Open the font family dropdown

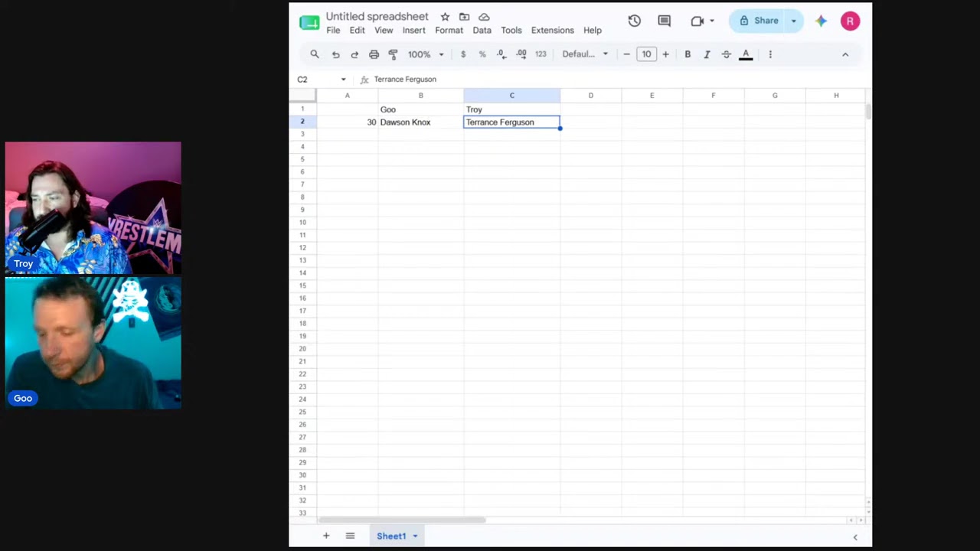click(586, 54)
